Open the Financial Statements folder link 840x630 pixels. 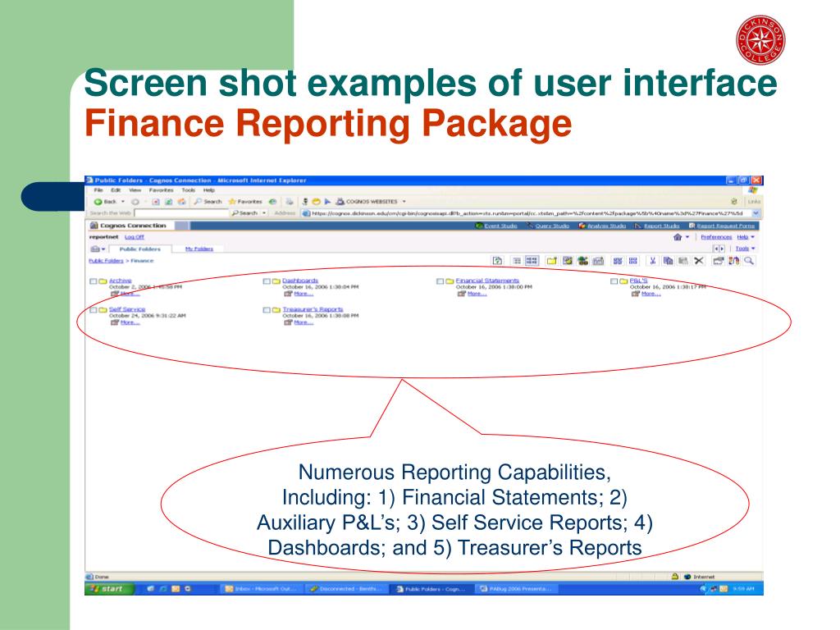click(487, 281)
